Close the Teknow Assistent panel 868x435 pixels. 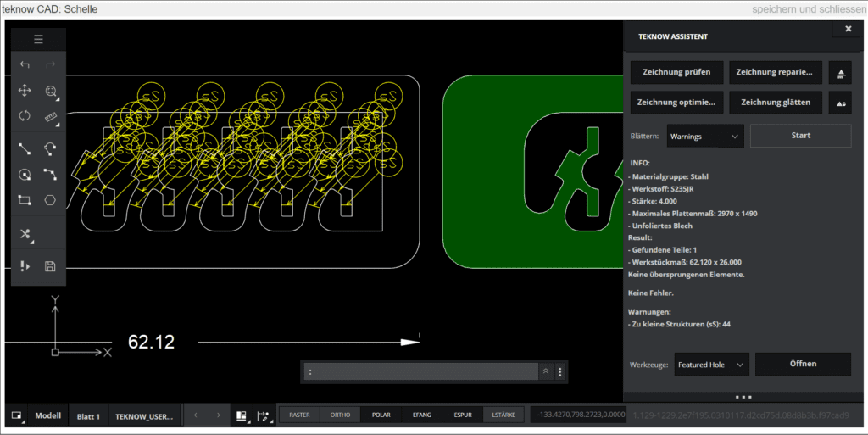848,29
